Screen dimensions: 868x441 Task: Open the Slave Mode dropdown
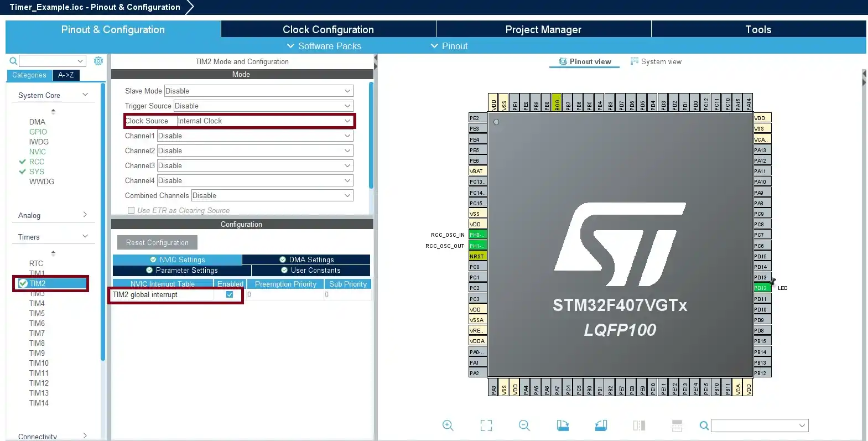[x=258, y=91]
